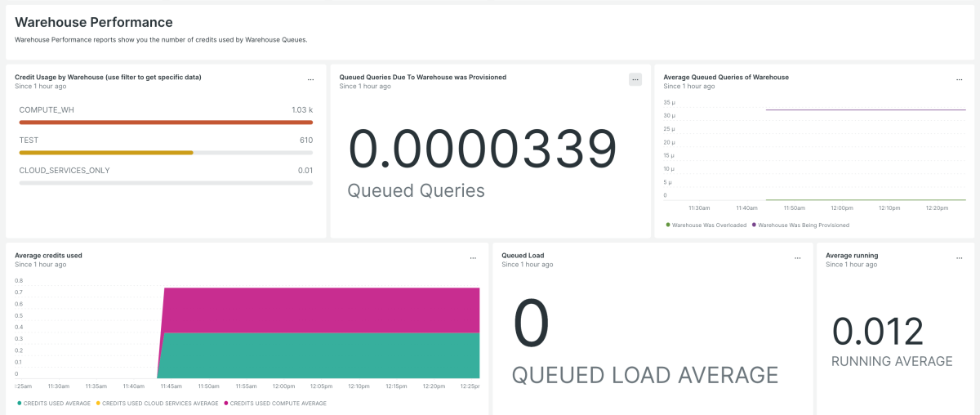Open Queued Queries widget ellipsis menu

[635, 79]
